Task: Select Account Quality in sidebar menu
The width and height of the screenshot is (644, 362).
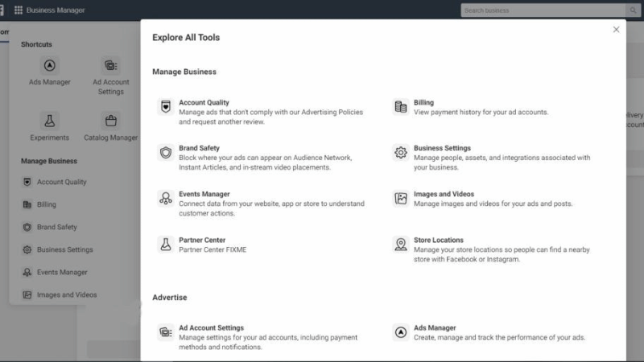Action: [x=62, y=182]
